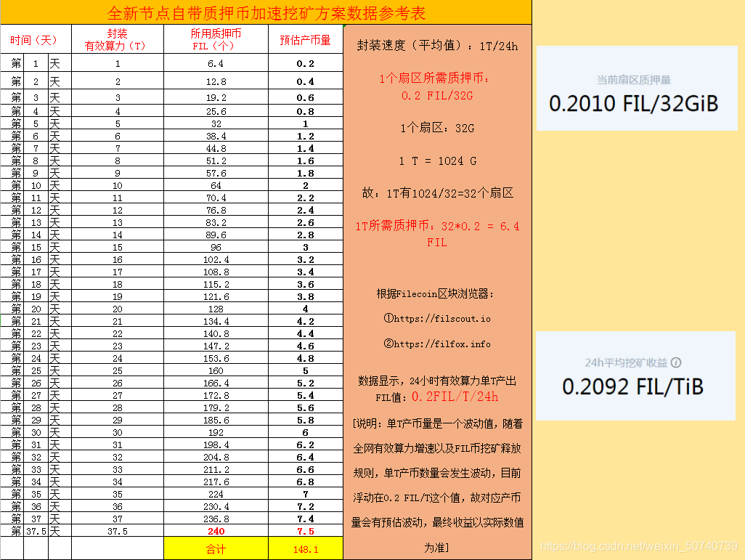Select pledged FIL cell 115.2
The image size is (745, 560).
tap(216, 284)
